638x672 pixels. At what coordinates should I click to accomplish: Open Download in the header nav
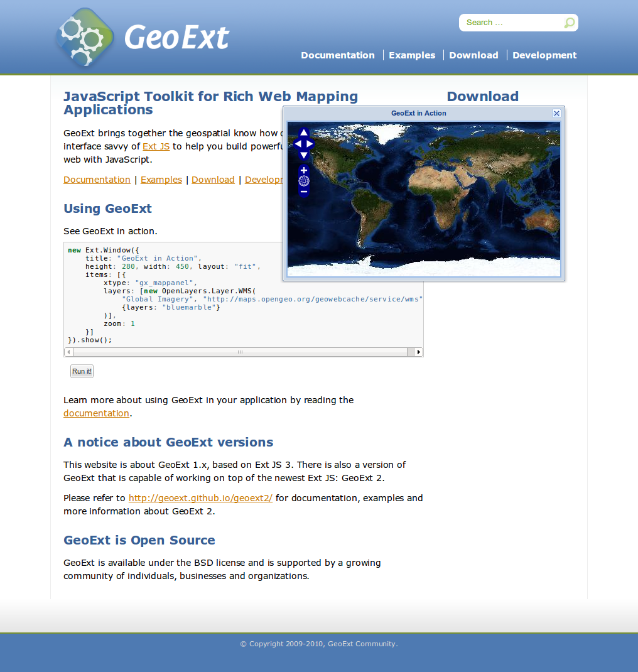[473, 55]
